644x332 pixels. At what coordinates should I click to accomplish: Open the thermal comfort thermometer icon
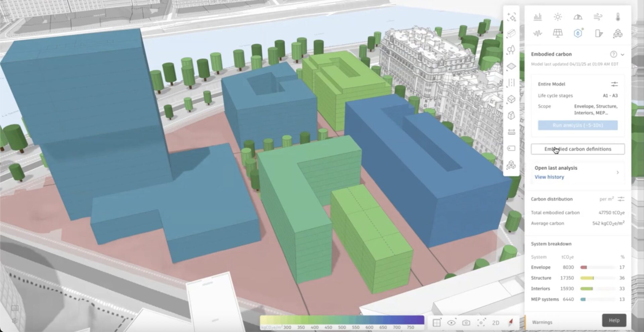pos(618,16)
